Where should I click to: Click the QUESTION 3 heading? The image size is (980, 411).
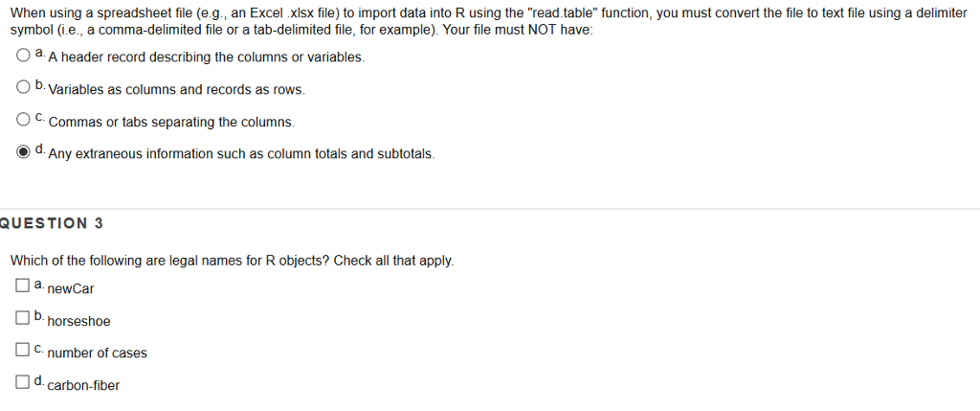pyautogui.click(x=52, y=223)
